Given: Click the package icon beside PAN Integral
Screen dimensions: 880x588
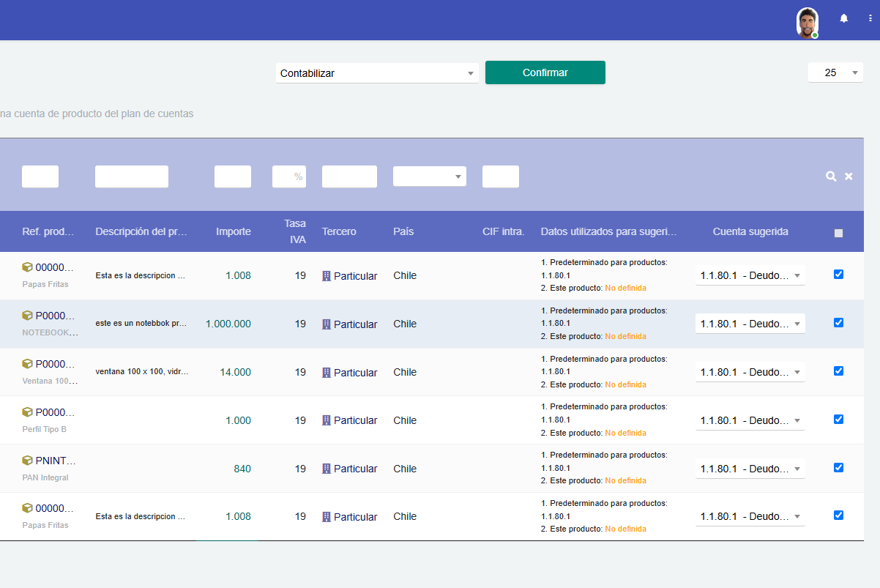Looking at the screenshot, I should pos(27,461).
